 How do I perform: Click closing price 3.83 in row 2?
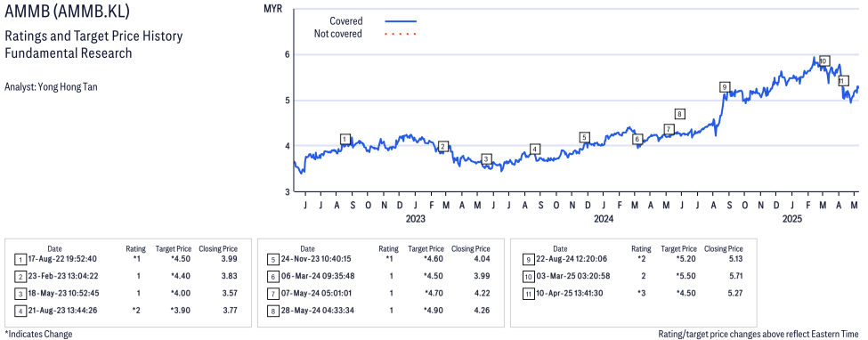230,276
